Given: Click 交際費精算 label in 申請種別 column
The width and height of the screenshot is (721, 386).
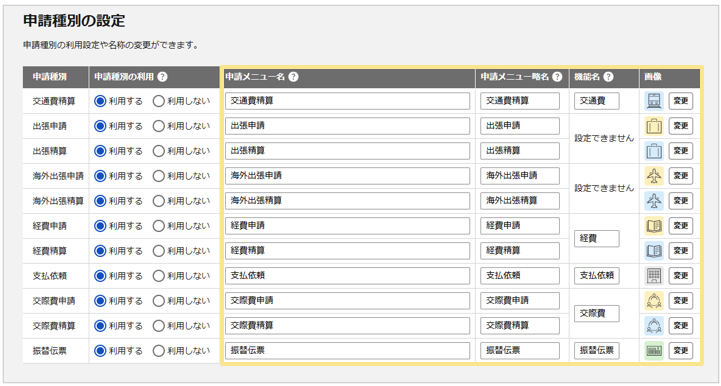Looking at the screenshot, I should coord(54,326).
